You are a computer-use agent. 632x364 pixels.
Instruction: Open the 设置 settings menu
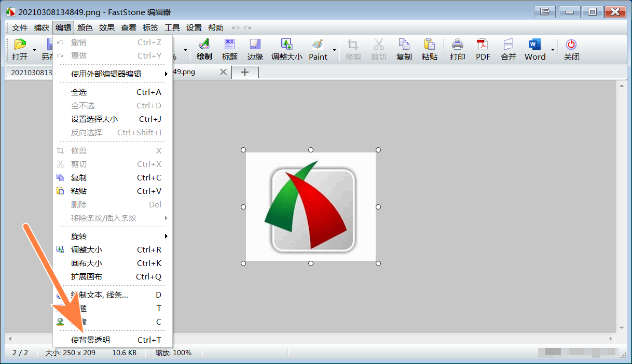(x=194, y=28)
